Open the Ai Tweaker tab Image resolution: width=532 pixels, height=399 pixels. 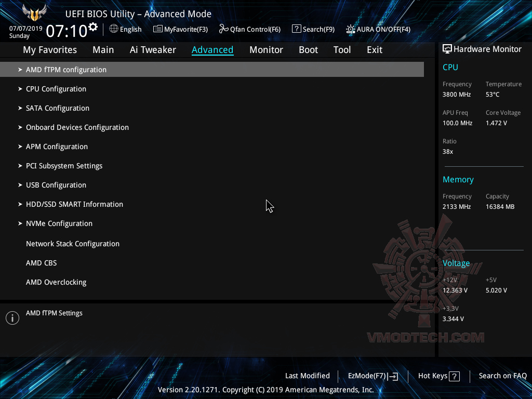tap(153, 50)
